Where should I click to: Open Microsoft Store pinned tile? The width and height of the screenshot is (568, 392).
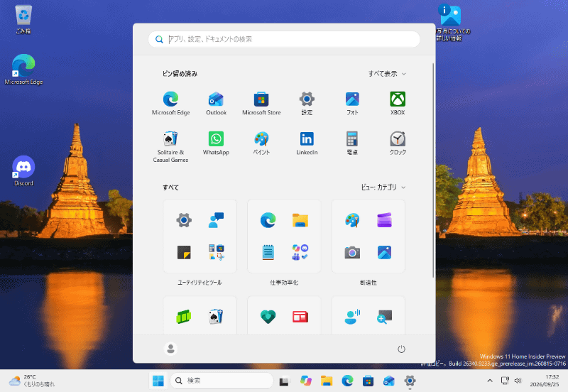[261, 103]
